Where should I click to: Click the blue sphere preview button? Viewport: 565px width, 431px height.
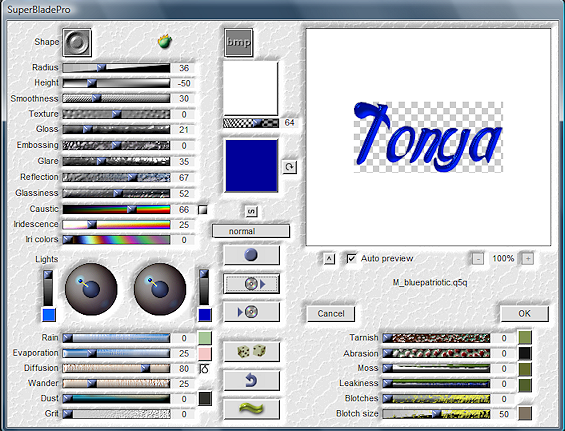click(251, 255)
